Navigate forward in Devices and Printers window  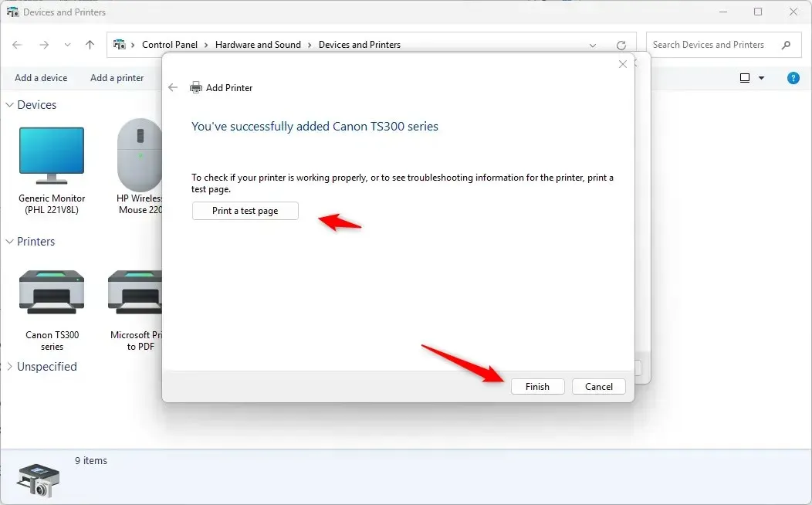(x=44, y=45)
